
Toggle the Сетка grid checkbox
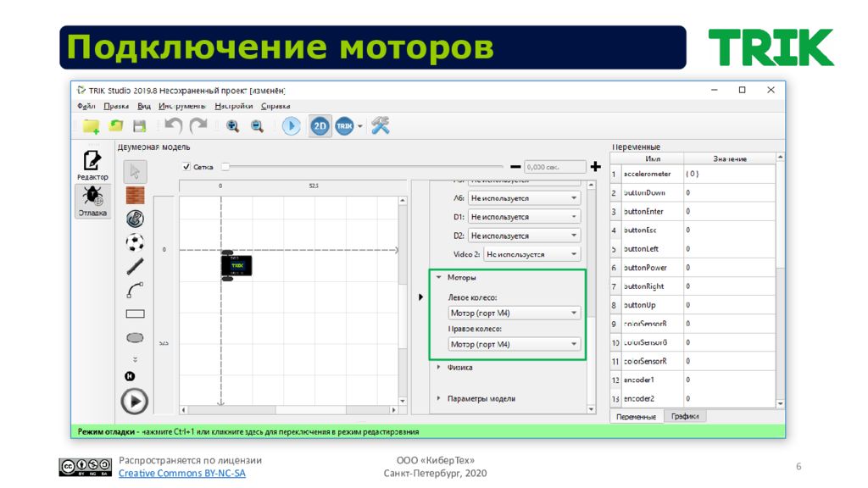click(186, 167)
